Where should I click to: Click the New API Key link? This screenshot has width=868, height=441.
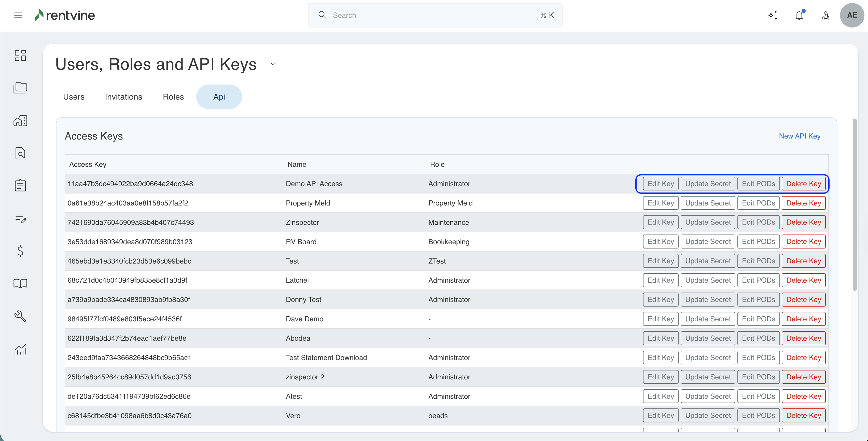point(799,136)
